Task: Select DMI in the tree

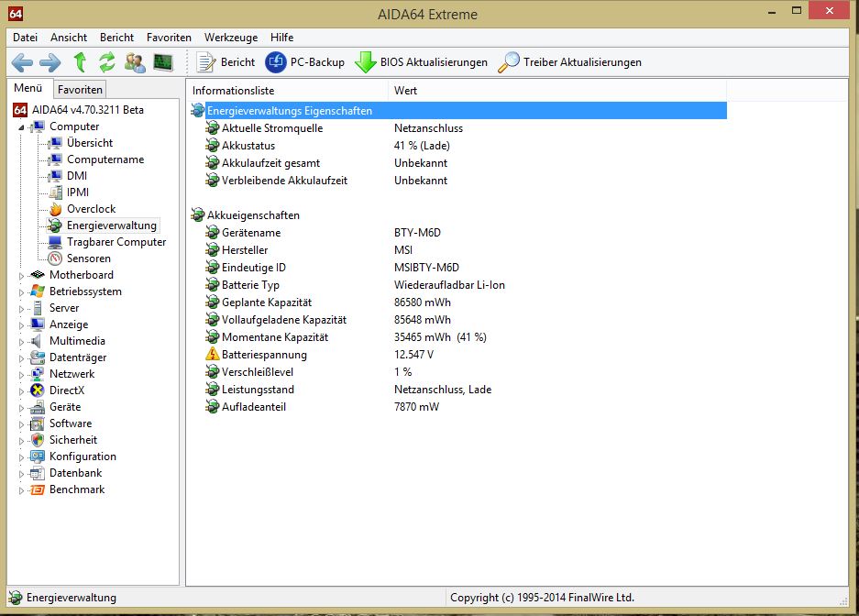Action: click(77, 176)
